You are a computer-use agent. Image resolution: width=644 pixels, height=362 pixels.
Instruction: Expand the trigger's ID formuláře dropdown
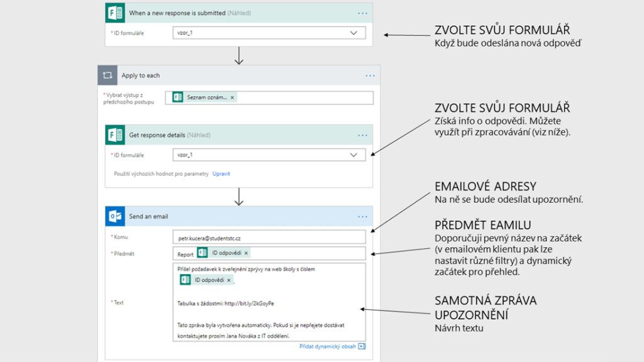[x=353, y=33]
